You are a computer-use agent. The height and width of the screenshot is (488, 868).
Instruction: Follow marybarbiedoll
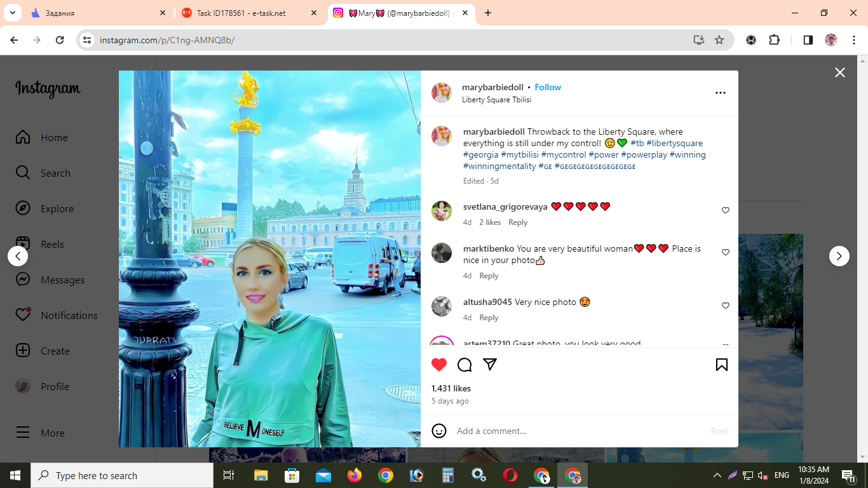(x=548, y=87)
